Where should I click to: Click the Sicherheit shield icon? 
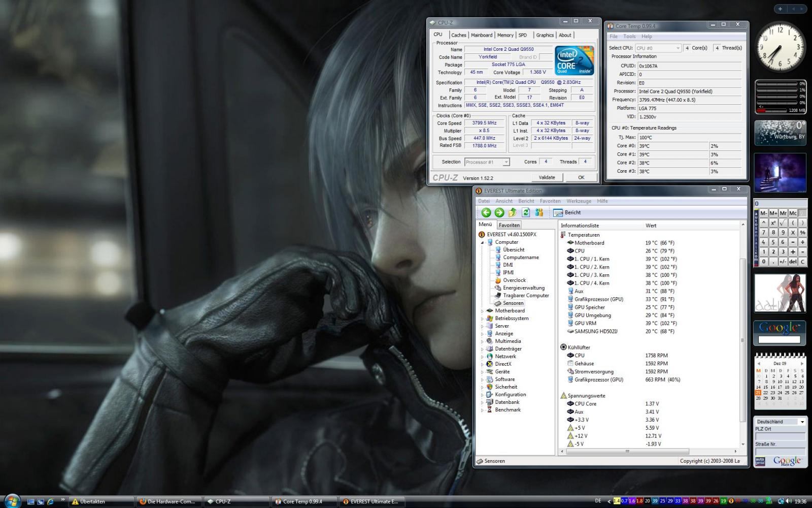tap(490, 387)
